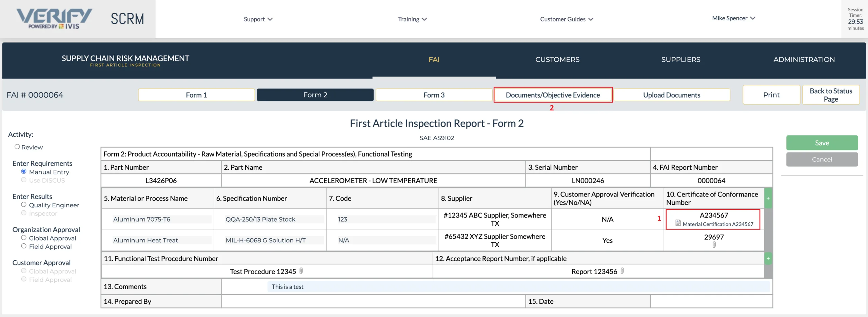
Task: Expand the Training dropdown menu
Action: point(412,19)
